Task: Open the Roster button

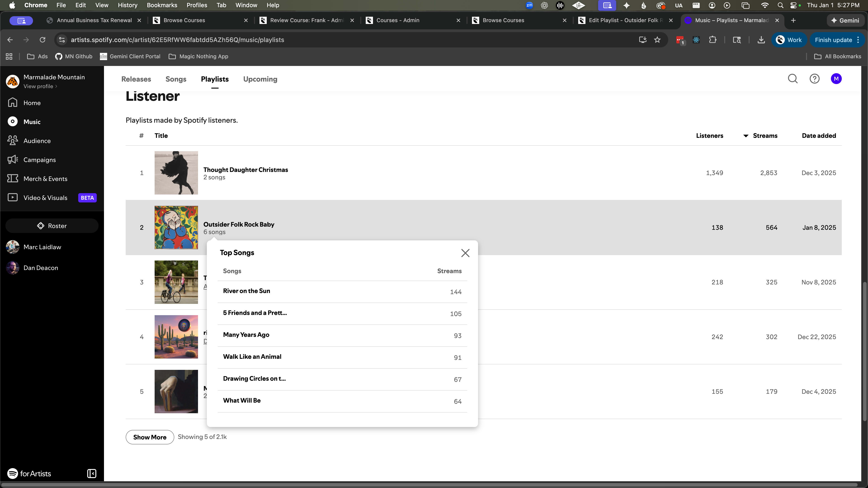Action: pyautogui.click(x=52, y=226)
